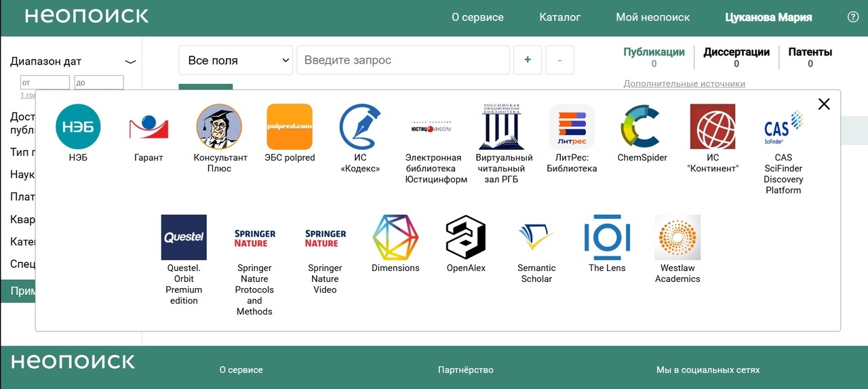This screenshot has height=389, width=868.
Task: Open the Все поля dropdown
Action: 235,60
